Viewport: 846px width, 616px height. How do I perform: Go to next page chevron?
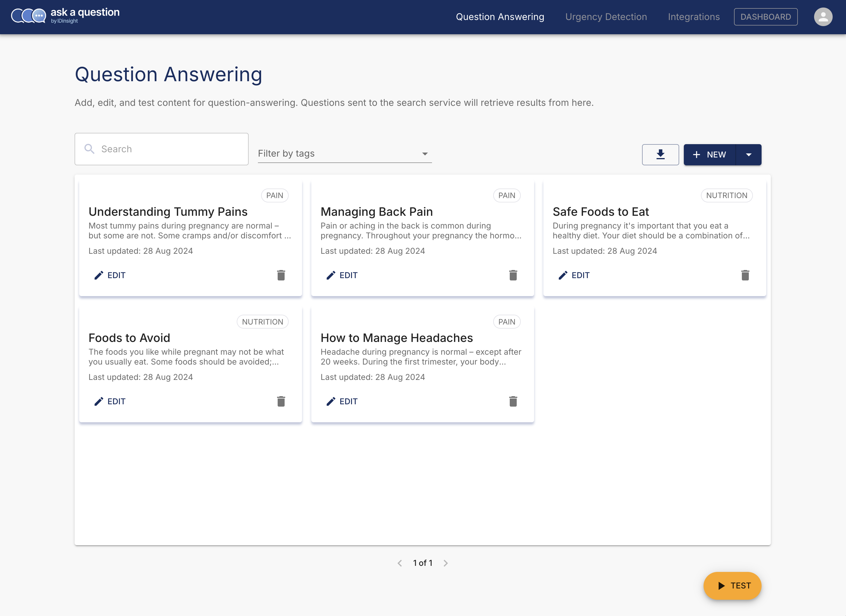click(x=445, y=563)
